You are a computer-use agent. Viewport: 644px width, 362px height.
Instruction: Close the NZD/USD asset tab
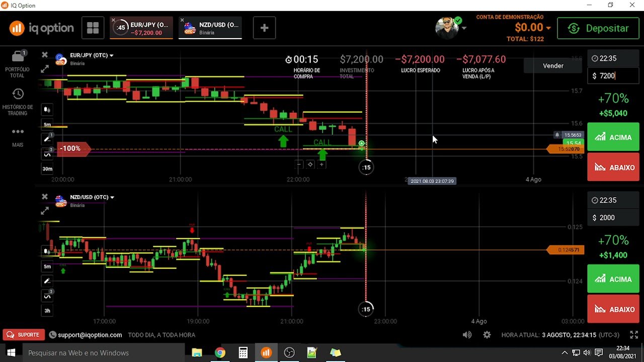coord(182,20)
